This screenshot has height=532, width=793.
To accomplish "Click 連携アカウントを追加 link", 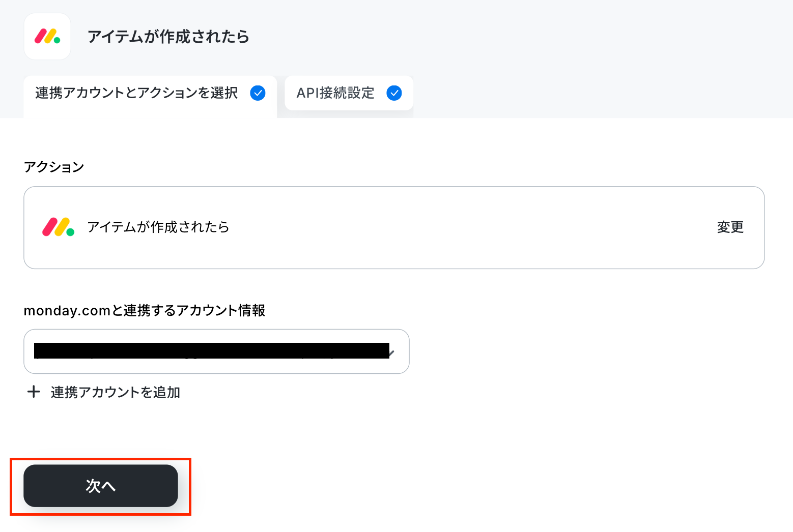I will 116,392.
